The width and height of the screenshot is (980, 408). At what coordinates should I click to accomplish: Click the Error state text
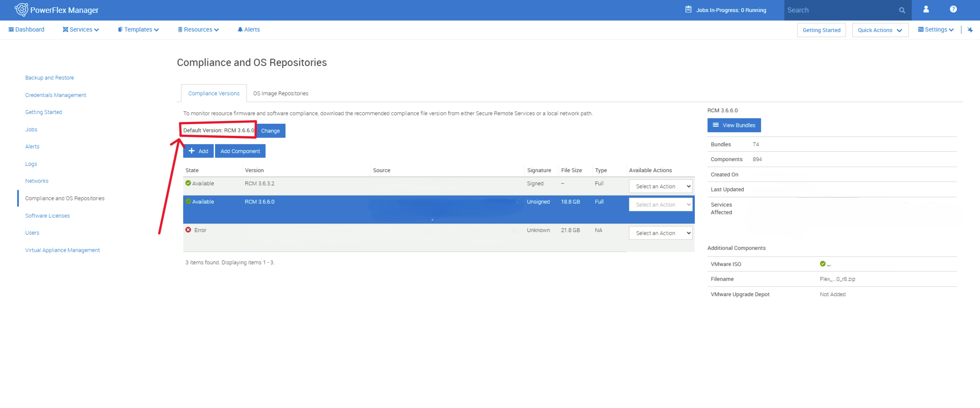point(200,230)
